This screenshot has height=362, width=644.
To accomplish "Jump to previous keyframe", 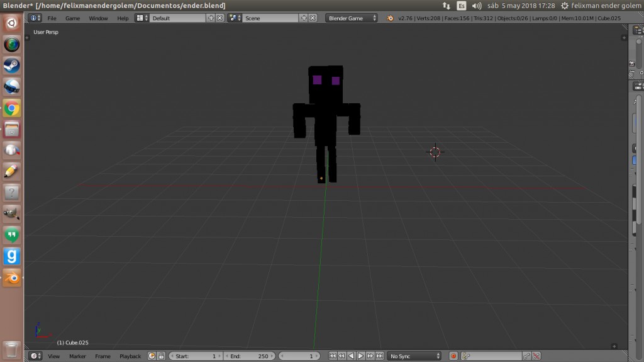I will pos(341,356).
